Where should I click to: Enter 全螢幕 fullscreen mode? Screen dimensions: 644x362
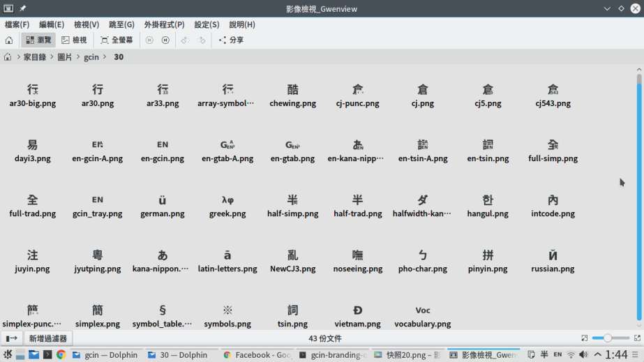coord(117,40)
